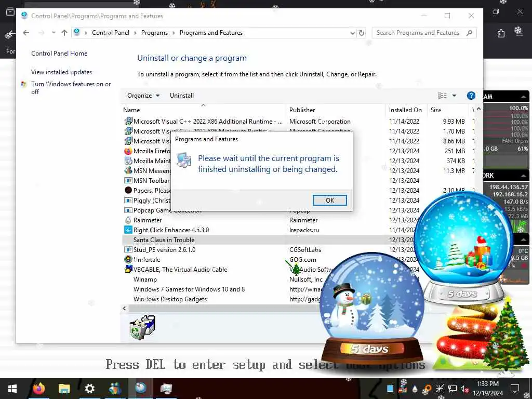Screen dimensions: 532x399
Task: Open Turn Windows features on or off
Action: 71,88
